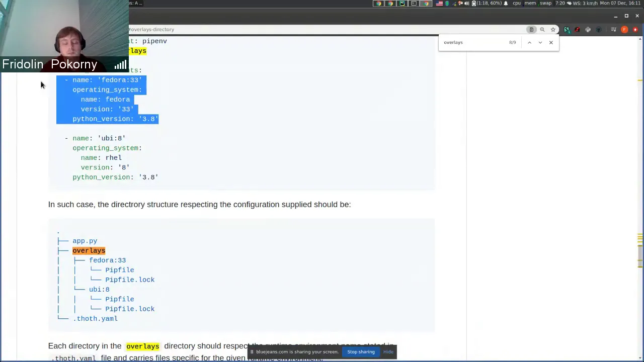Click the cpu monitor label
This screenshot has height=362, width=644.
517,4
